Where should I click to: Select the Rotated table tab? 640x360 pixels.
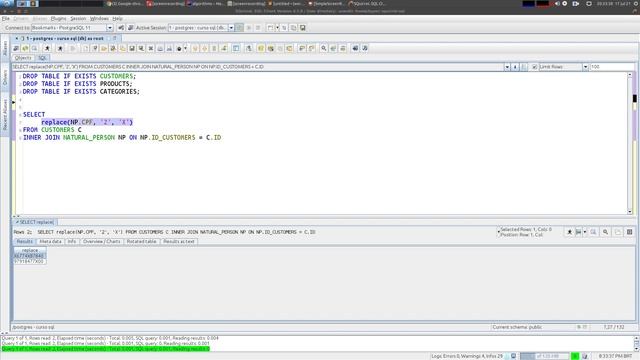(x=142, y=242)
